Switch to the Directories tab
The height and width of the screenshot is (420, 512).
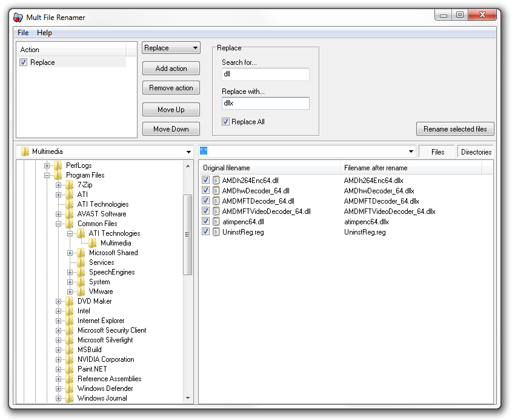476,151
